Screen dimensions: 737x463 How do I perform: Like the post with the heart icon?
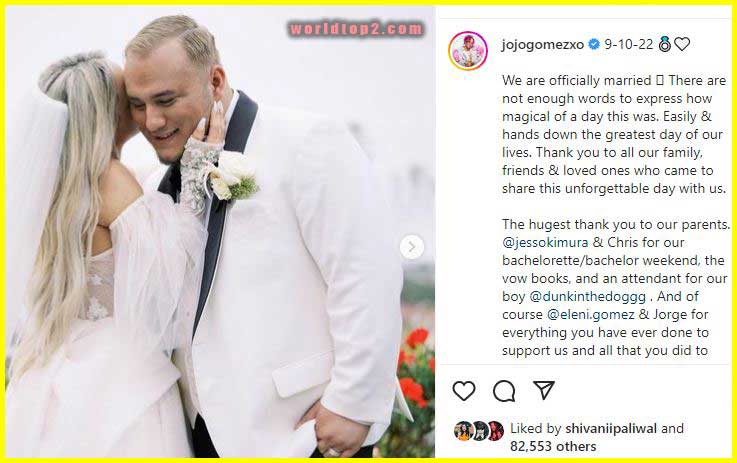[463, 391]
